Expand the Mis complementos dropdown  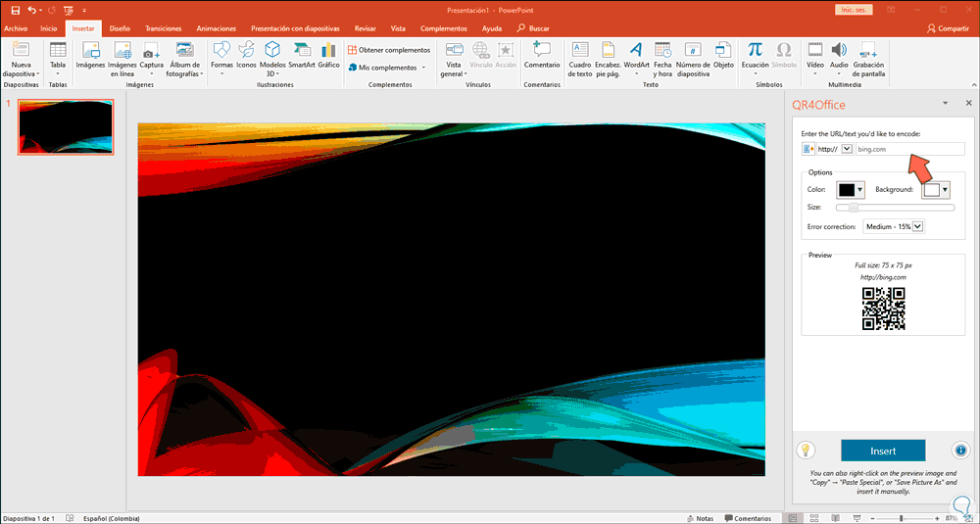(x=424, y=68)
